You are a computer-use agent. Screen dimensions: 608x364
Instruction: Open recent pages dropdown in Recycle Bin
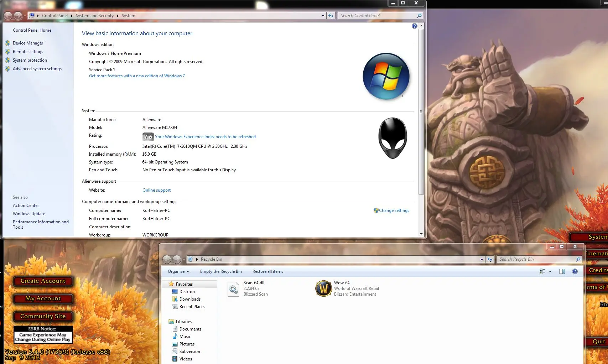[184, 260]
